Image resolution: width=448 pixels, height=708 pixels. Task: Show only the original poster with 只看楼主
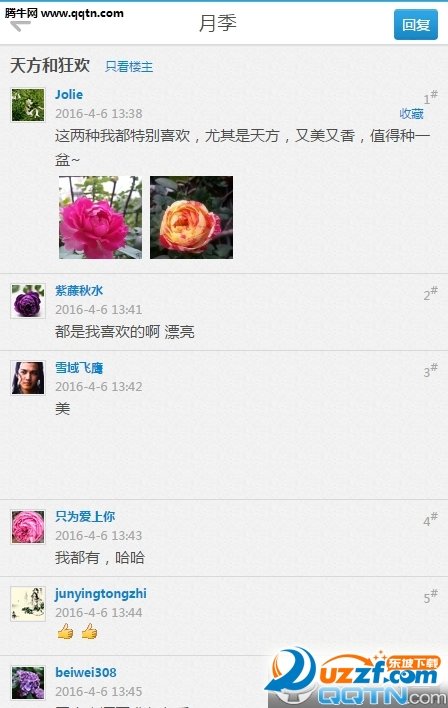129,66
